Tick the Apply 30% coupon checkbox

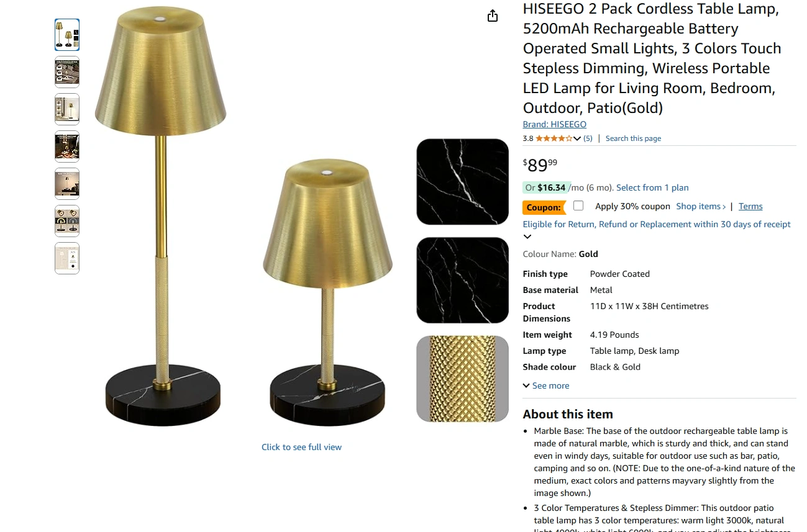tap(578, 205)
